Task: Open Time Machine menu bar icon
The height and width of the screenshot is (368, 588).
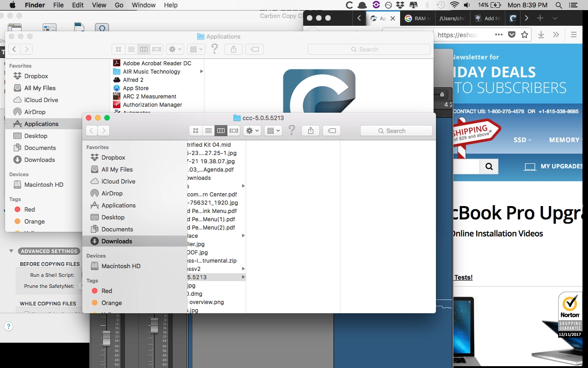Action: 441,5
